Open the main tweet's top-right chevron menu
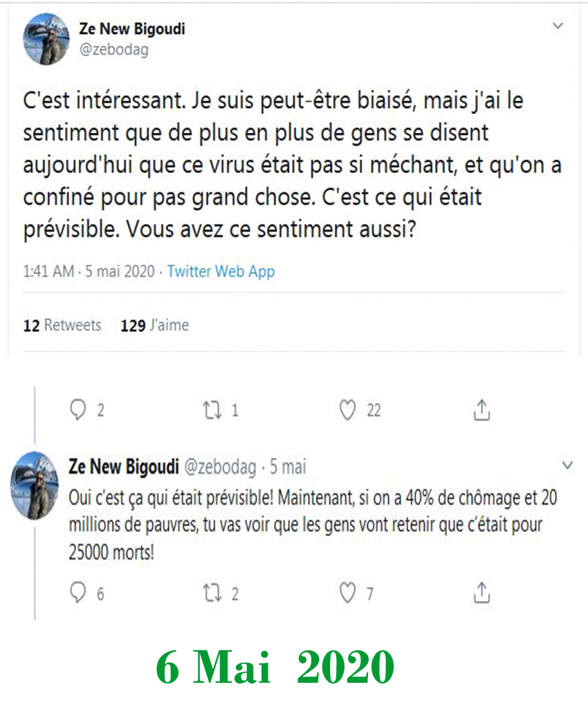The height and width of the screenshot is (716, 588). pyautogui.click(x=558, y=26)
